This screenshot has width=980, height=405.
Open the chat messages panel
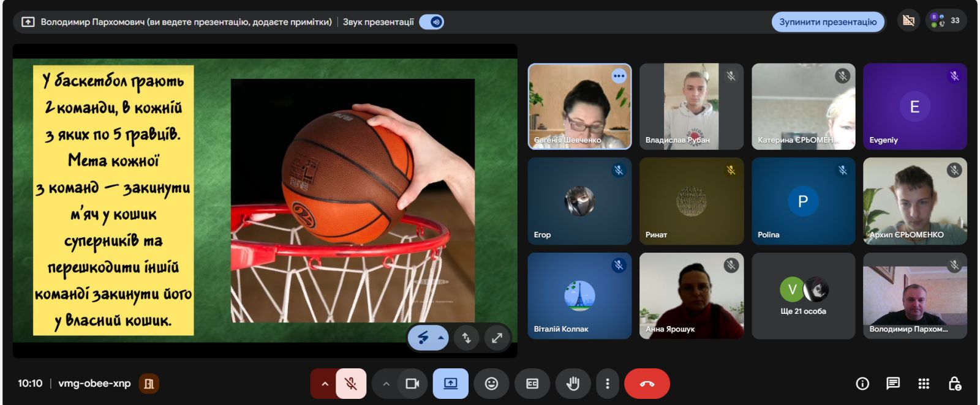(x=893, y=384)
